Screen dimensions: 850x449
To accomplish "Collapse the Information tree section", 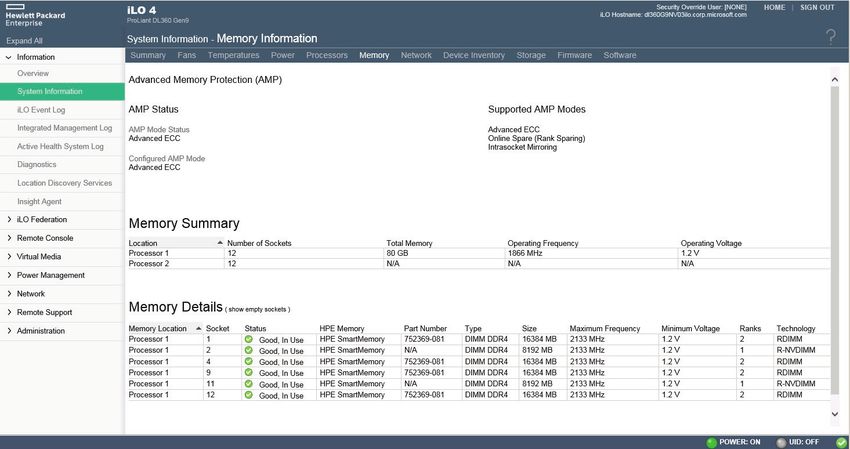I will [x=9, y=57].
